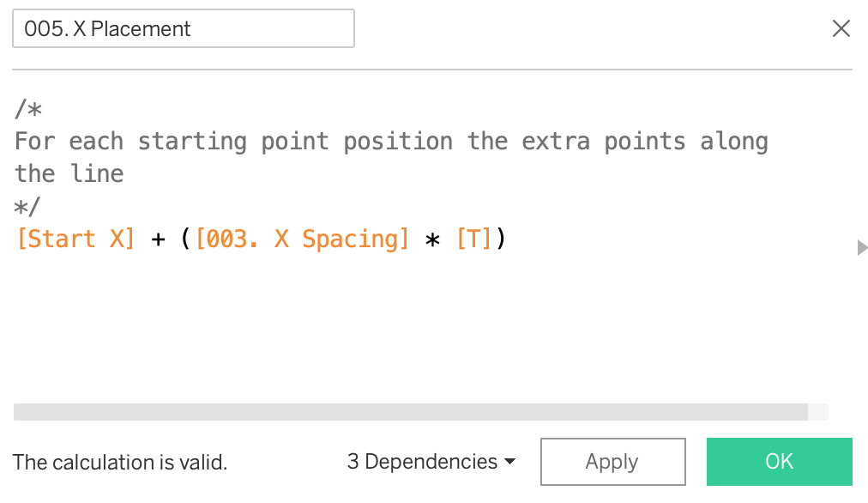Click the closing parenthesis in the formula

501,239
